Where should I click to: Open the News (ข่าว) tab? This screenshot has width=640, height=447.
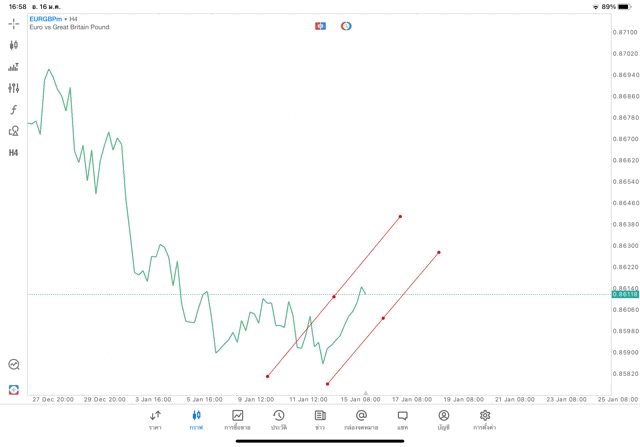[x=319, y=419]
